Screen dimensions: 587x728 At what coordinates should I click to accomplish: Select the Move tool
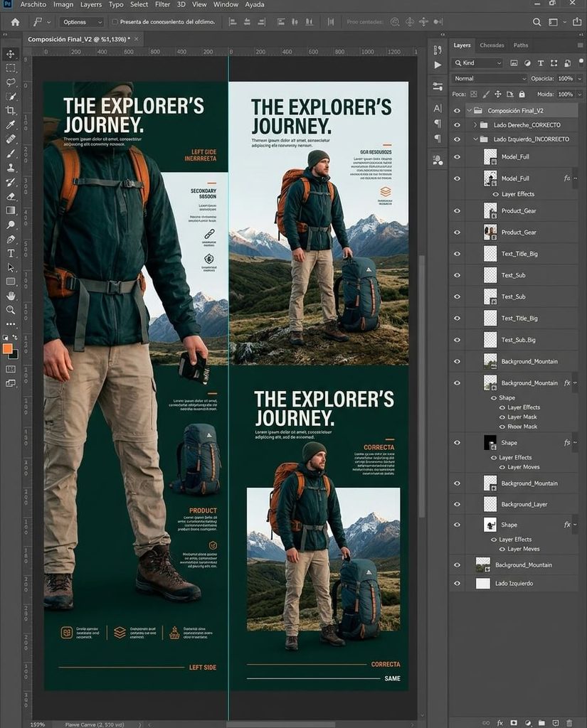(11, 54)
